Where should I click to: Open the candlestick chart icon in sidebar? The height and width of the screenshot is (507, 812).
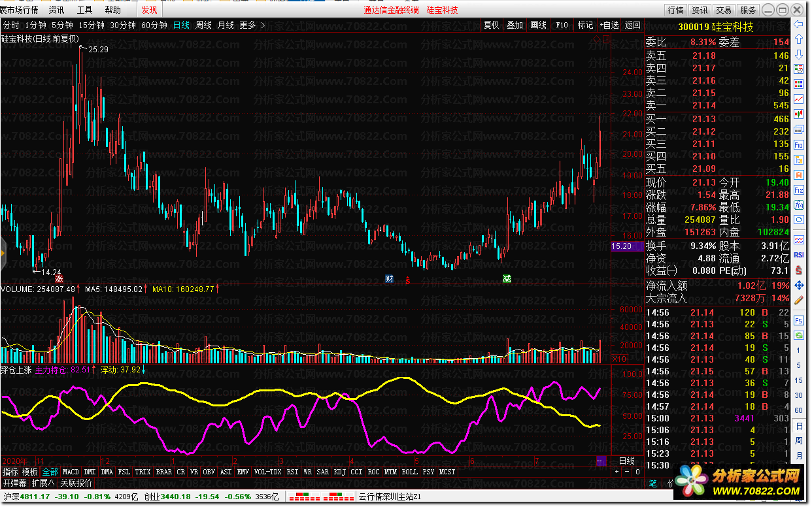[798, 114]
